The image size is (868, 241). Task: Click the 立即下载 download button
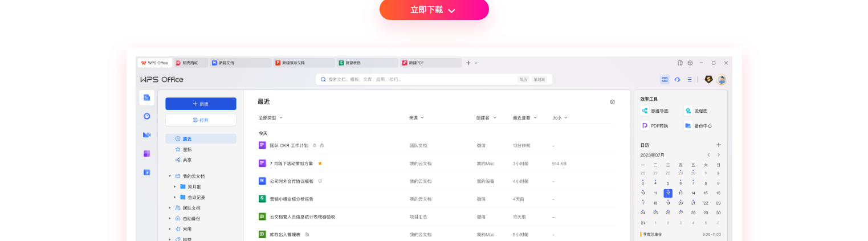pos(434,10)
